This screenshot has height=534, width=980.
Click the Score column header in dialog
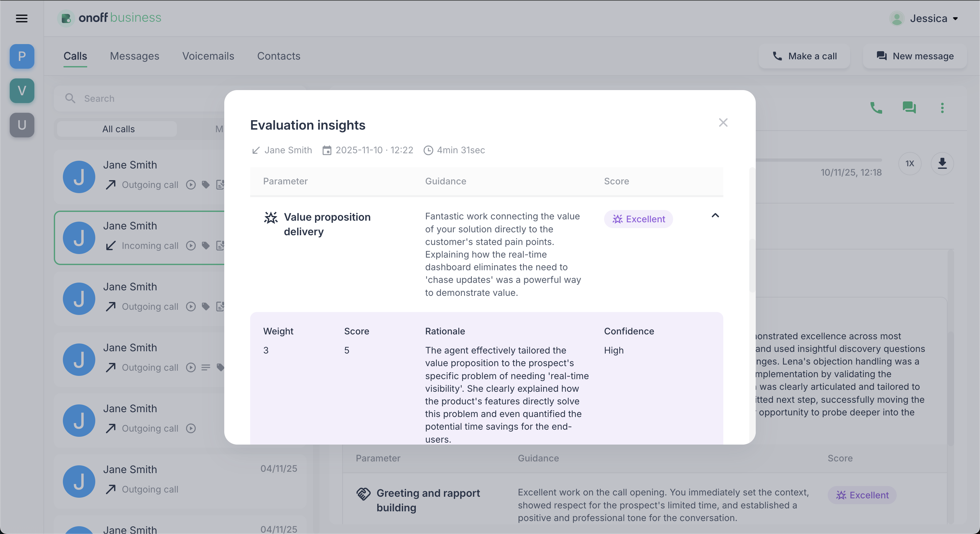point(616,181)
